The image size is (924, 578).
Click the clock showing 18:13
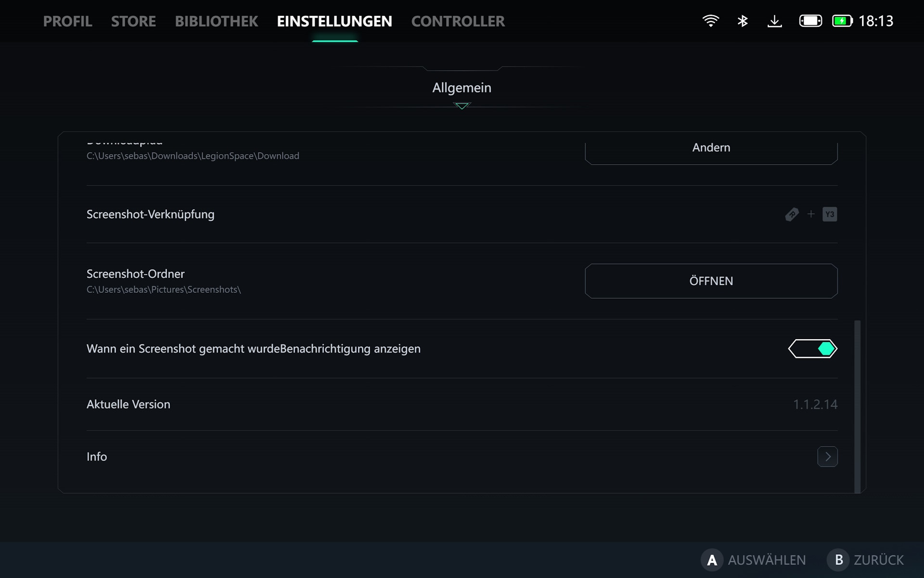[876, 21]
